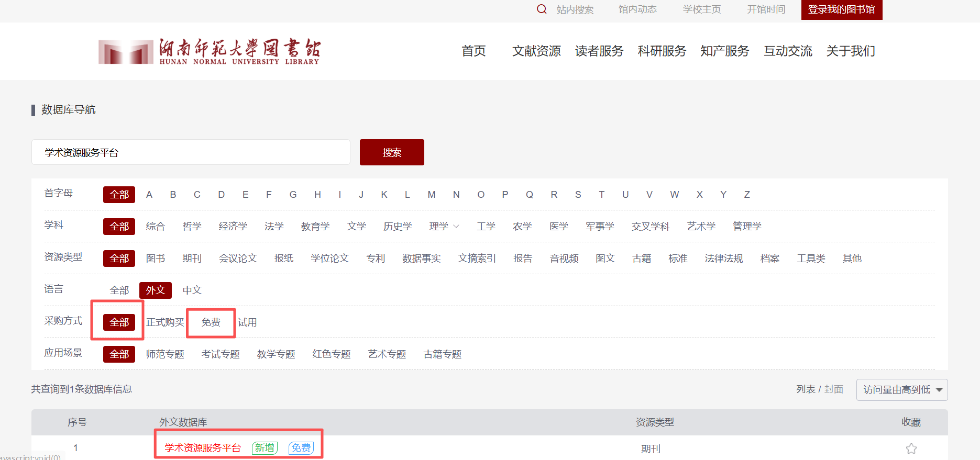Open the 首页 menu
The width and height of the screenshot is (980, 460).
pyautogui.click(x=474, y=51)
